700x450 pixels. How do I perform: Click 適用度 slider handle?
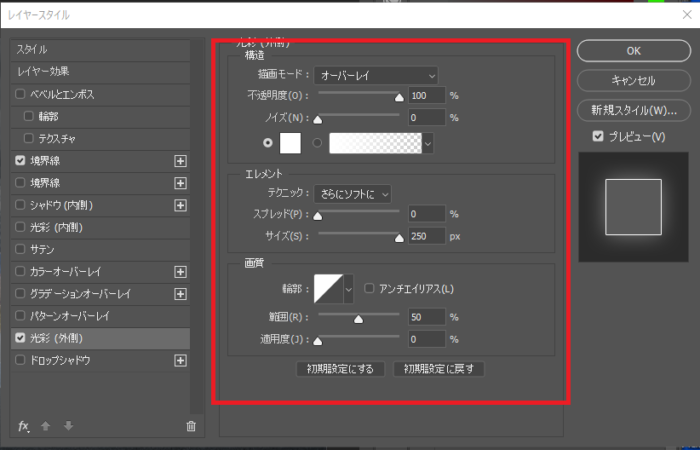317,342
